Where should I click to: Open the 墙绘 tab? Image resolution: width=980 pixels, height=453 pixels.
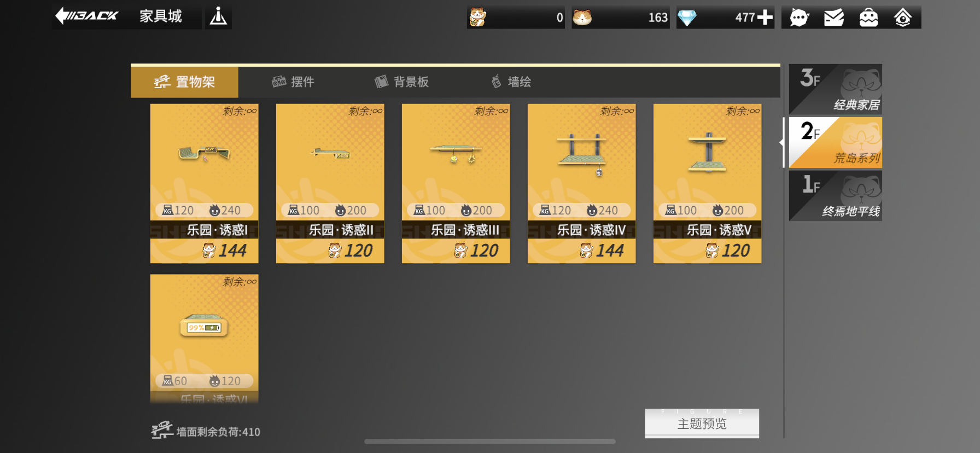(511, 82)
